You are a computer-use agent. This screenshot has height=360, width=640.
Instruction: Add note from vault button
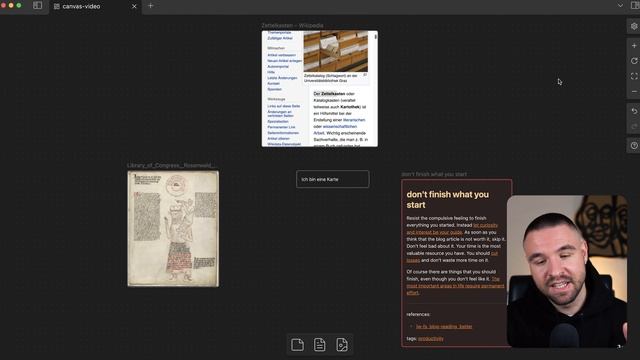click(320, 345)
